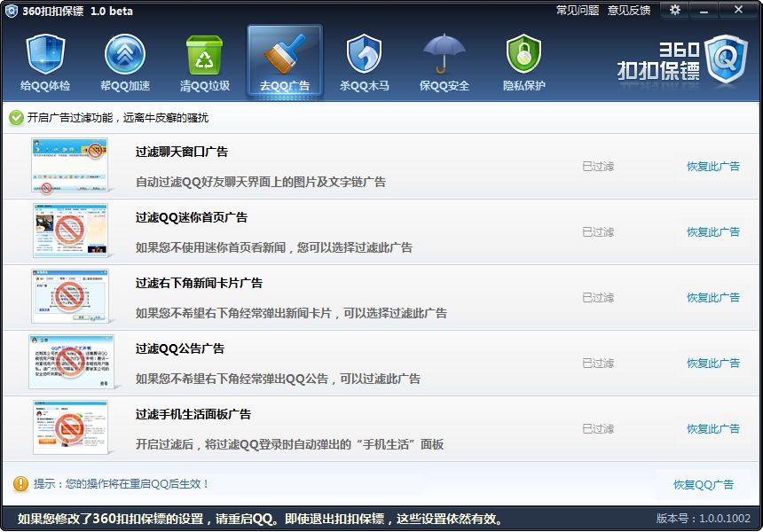This screenshot has height=532, width=763.
Task: Click the 360扣扣保镖 1.0 beta window title
Action: pyautogui.click(x=77, y=11)
